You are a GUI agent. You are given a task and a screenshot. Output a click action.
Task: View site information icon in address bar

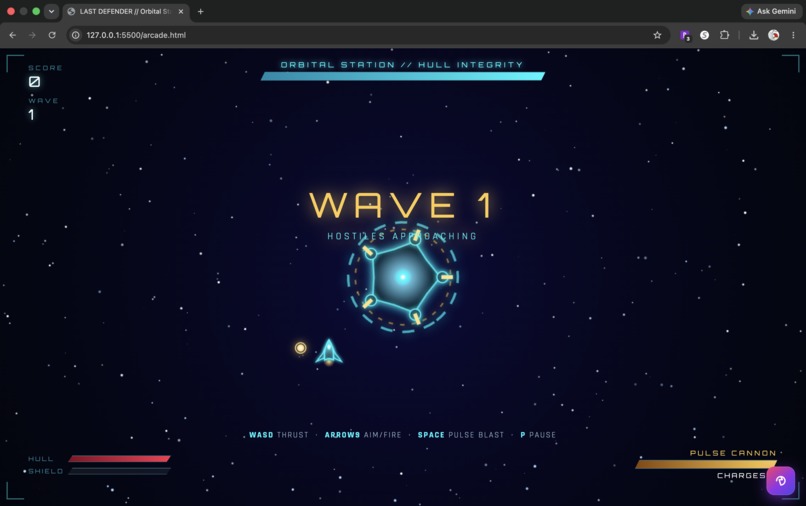click(x=76, y=35)
